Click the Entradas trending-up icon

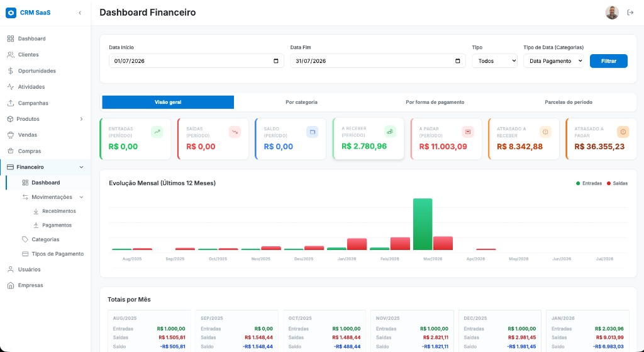[x=157, y=132]
